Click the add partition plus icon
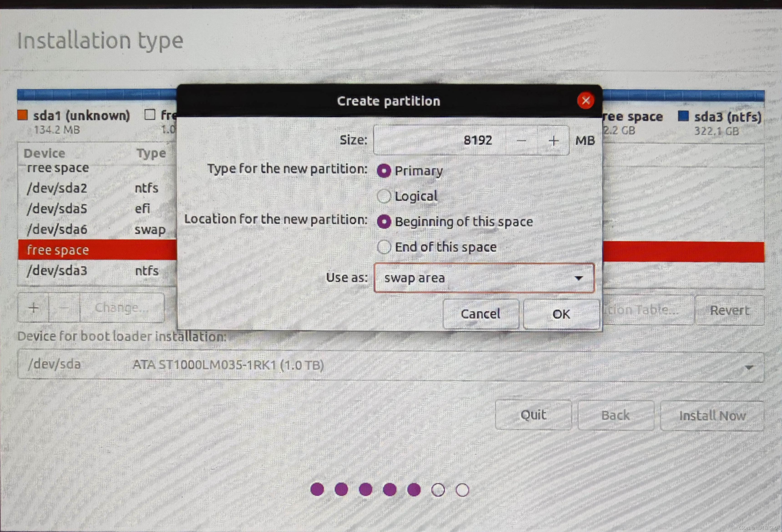 (x=34, y=308)
